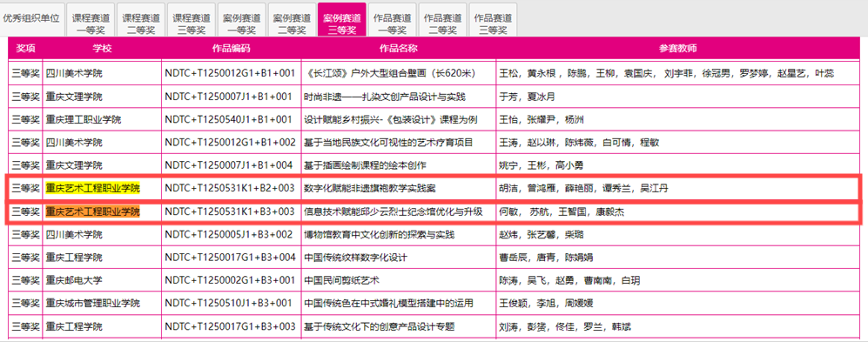Click teachers cell 于芳，夏冰月
This screenshot has height=342, width=868.
(x=527, y=97)
